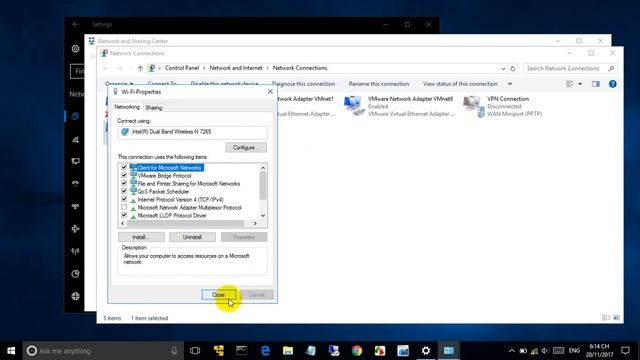Click Network and Internet breadcrumb

coord(236,68)
